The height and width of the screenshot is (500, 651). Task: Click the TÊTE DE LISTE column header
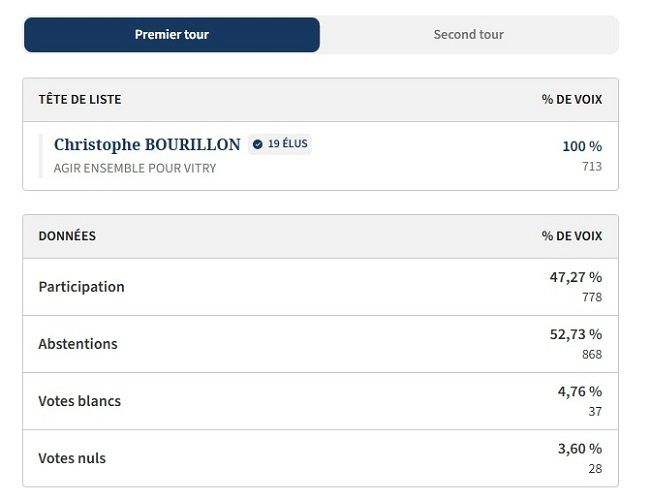pyautogui.click(x=80, y=100)
